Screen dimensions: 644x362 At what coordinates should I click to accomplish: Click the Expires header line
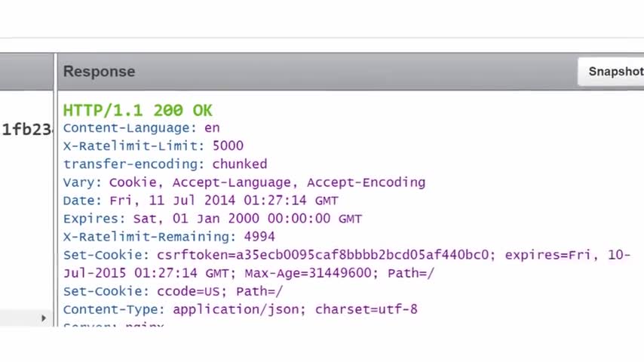[213, 219]
